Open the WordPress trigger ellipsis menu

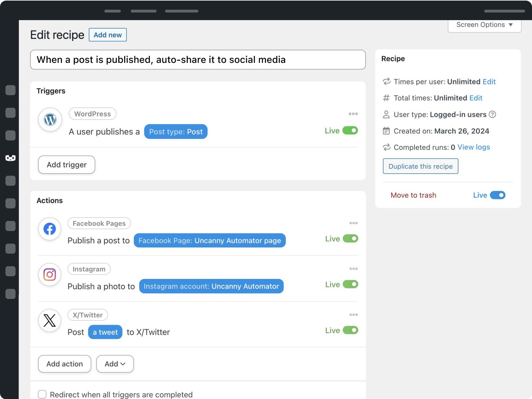click(x=353, y=114)
